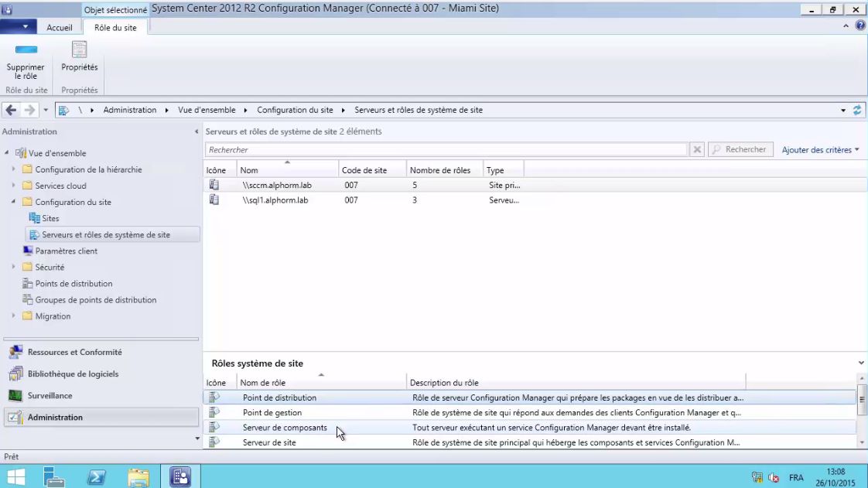Open the Surveillance workspace
Screen dimensions: 868x488
[101, 396]
